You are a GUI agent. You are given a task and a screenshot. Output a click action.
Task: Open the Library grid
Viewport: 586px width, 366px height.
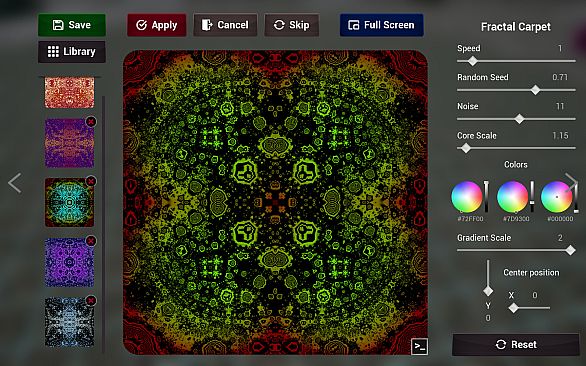[72, 52]
